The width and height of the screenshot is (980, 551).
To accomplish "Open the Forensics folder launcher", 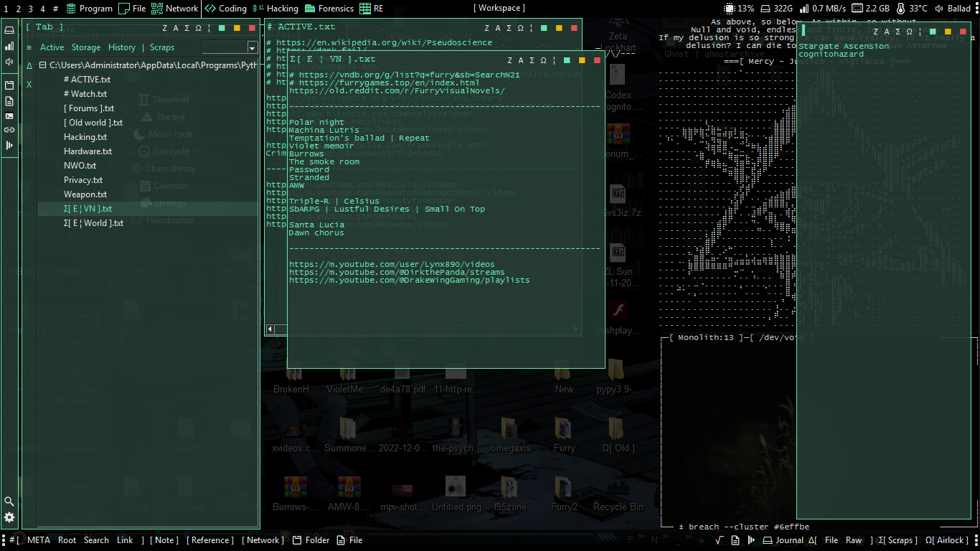I will pyautogui.click(x=329, y=9).
